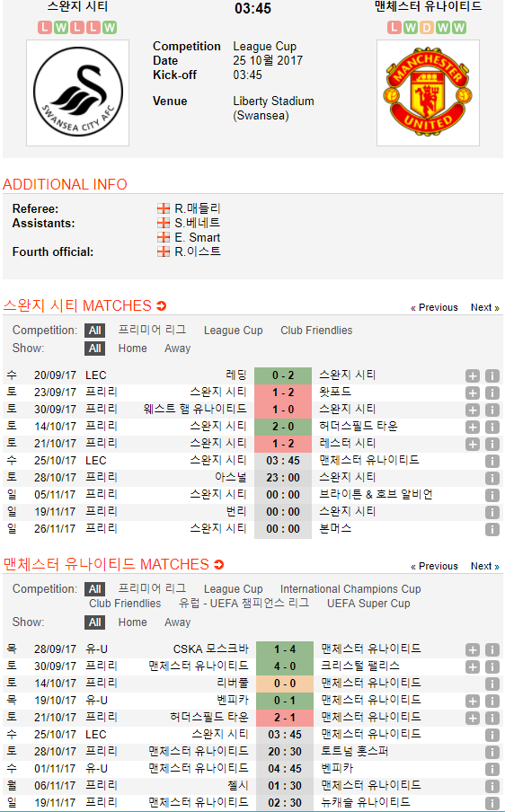
Task: Click the first L form badge for Swansea
Action: point(45,28)
